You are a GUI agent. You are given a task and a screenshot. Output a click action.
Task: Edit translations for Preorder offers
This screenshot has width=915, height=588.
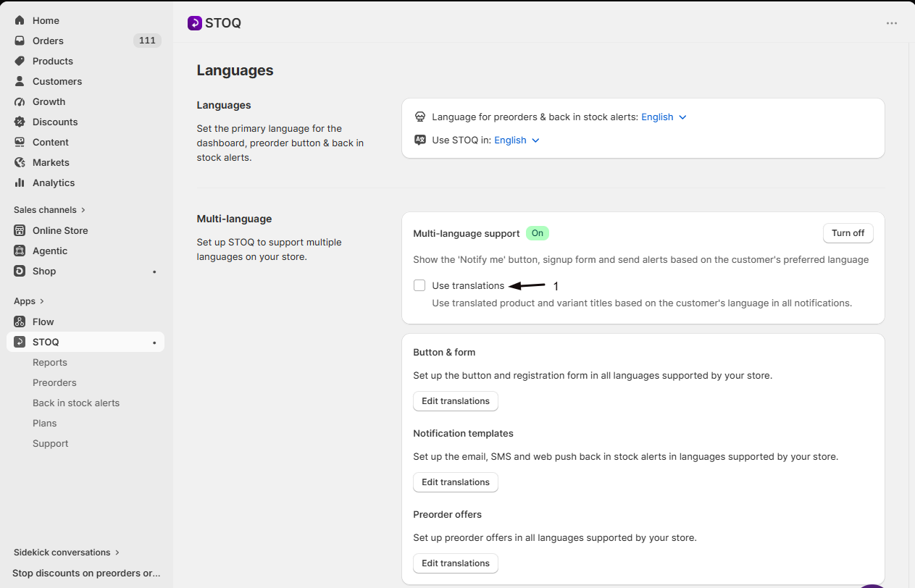pos(456,563)
